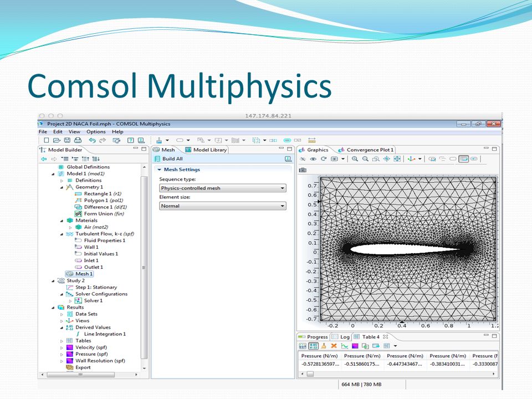Click the Print icon in main toolbar

pos(78,140)
